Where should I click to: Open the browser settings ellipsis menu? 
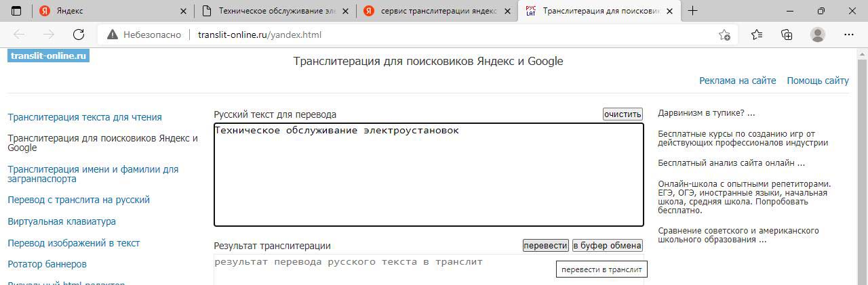[849, 35]
